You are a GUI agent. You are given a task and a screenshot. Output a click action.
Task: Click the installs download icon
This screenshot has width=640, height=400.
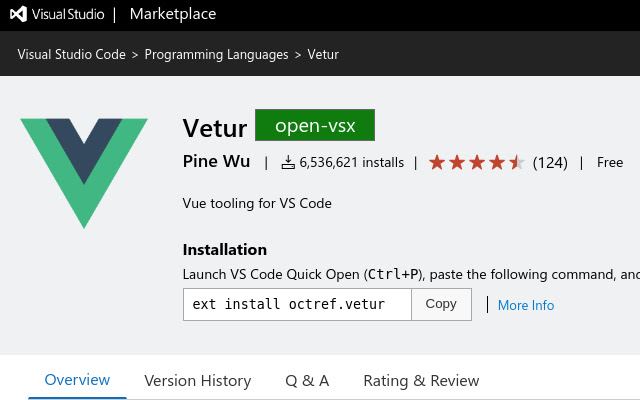288,162
